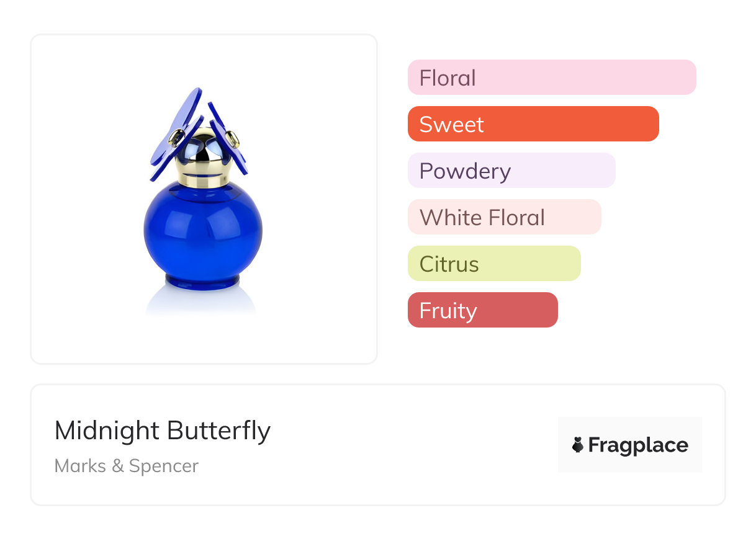Click the right blue butterfly wing ornament
Image resolution: width=756 pixels, height=536 pixels.
point(228,138)
